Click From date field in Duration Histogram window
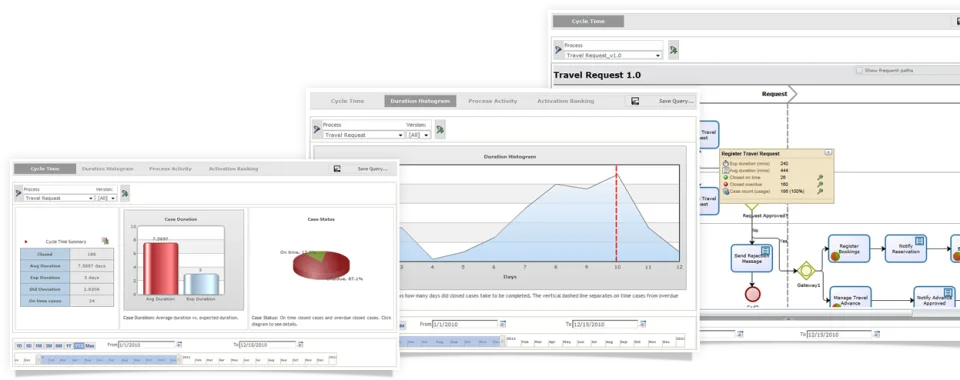Image resolution: width=960 pixels, height=380 pixels. tap(465, 324)
